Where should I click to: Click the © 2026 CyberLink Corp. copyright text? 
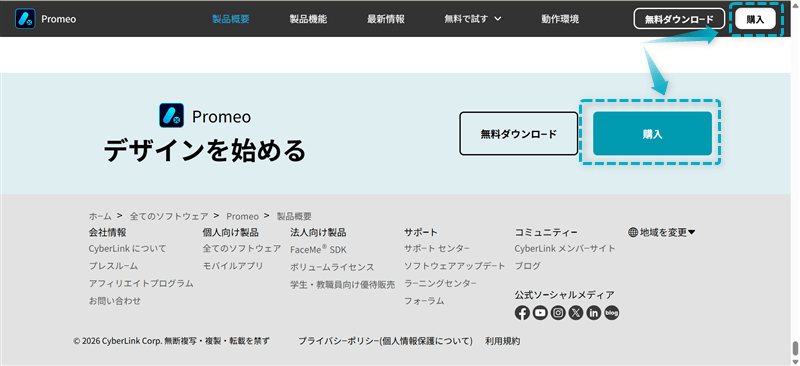click(171, 341)
